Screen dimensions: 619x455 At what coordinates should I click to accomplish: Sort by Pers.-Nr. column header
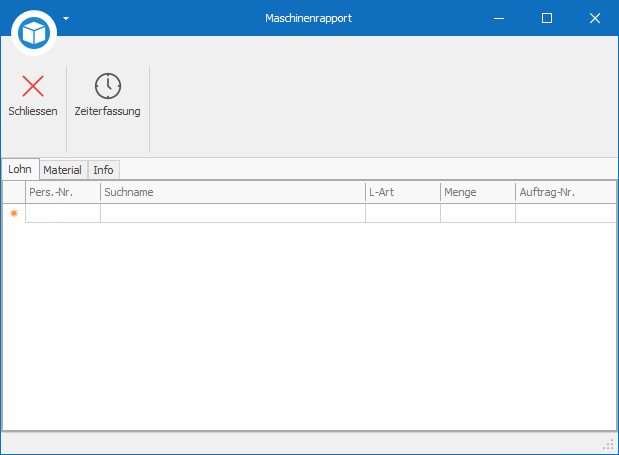63,192
